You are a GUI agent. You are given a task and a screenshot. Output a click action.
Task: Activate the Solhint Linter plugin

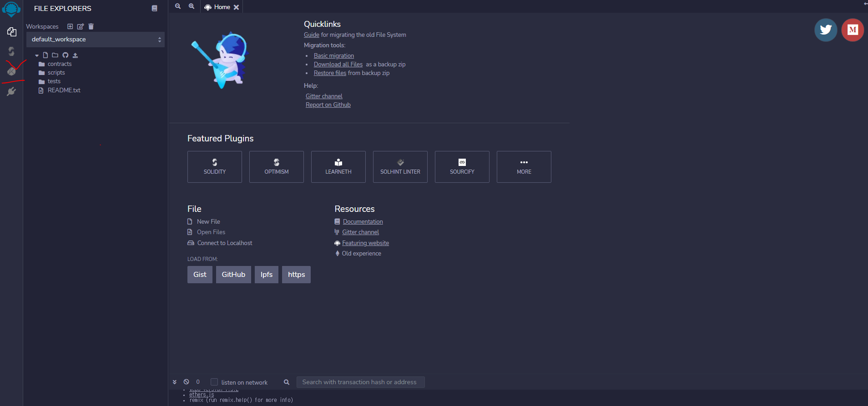[400, 167]
